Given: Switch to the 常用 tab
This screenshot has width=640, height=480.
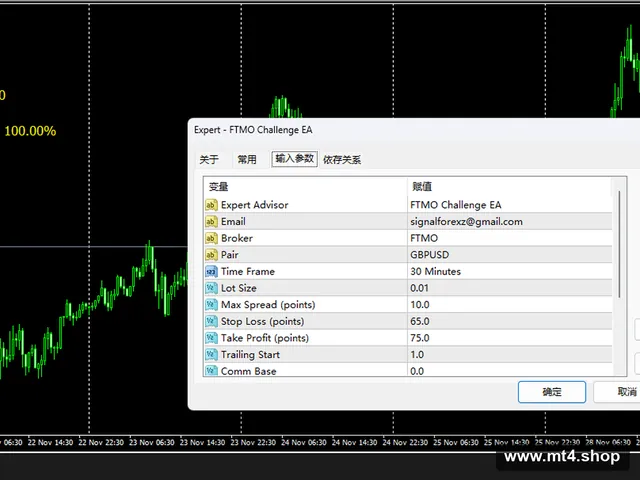Looking at the screenshot, I should (x=247, y=160).
